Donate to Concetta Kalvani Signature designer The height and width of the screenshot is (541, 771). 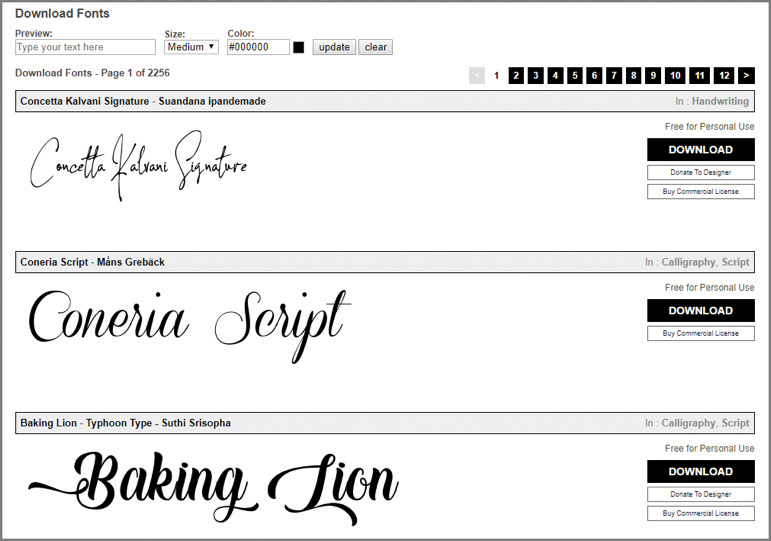click(700, 173)
